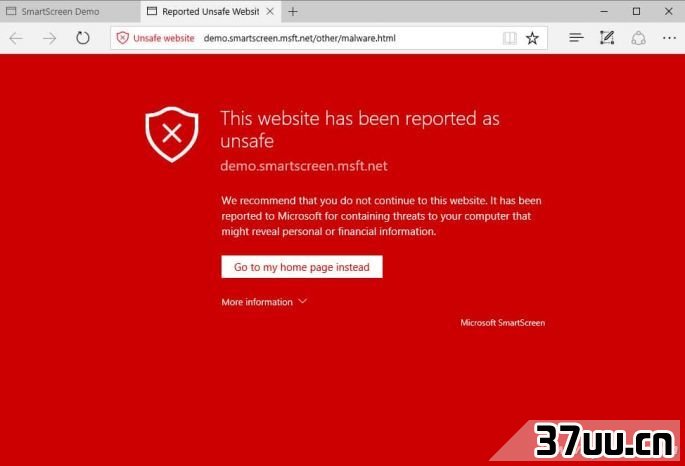Refresh the current page
This screenshot has height=466, width=685.
coord(83,38)
